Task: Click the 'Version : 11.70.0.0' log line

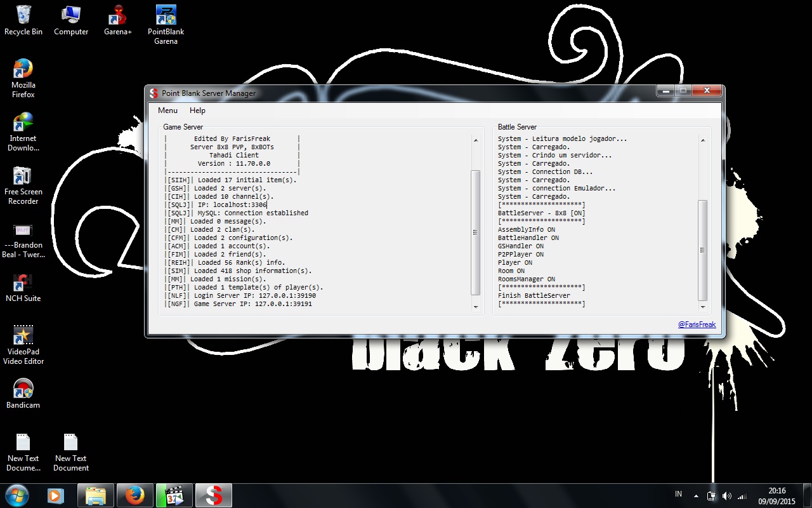Action: click(234, 163)
